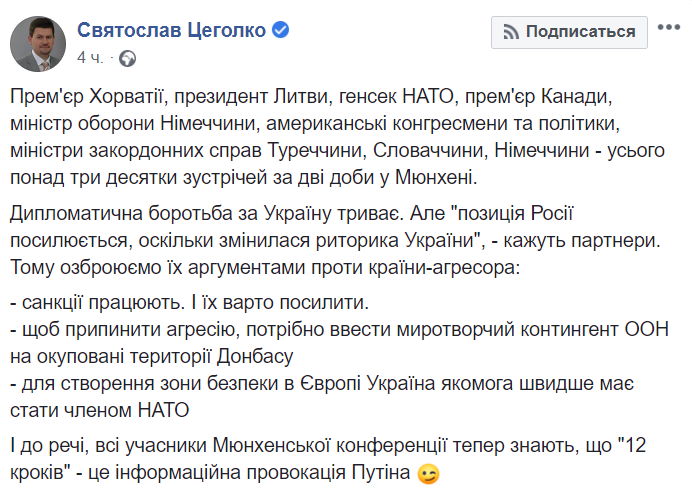The image size is (692, 491).
Task: Click the line starting 'для створення зони безпеки'
Action: (322, 397)
